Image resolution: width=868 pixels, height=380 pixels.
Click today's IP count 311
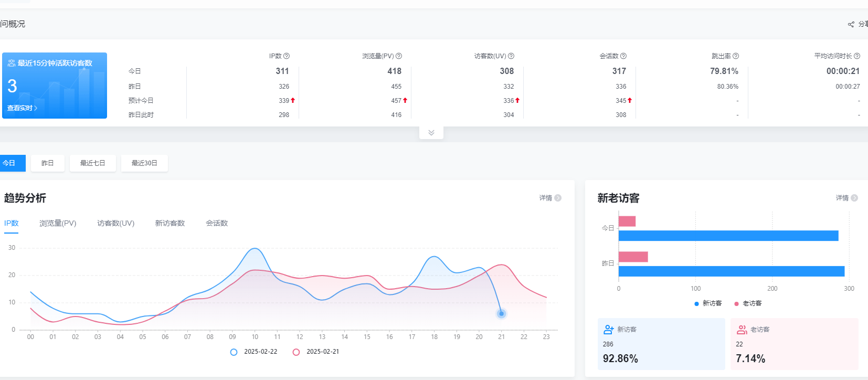click(282, 71)
